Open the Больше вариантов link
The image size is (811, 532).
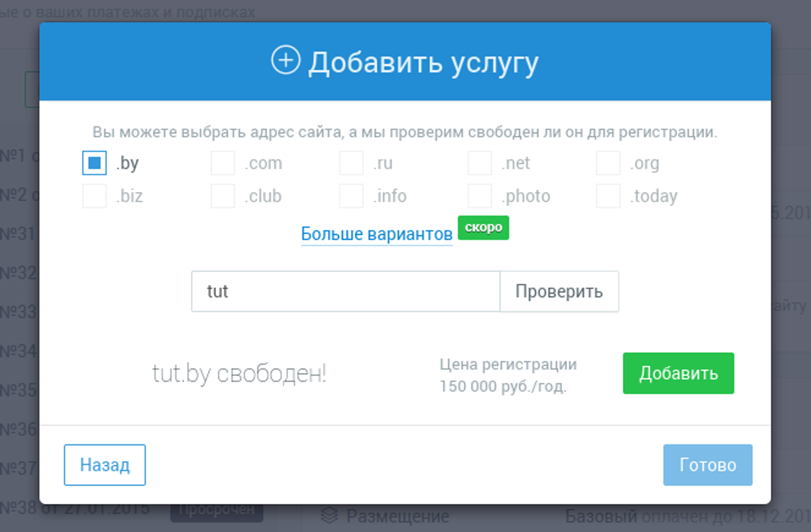pyautogui.click(x=377, y=234)
